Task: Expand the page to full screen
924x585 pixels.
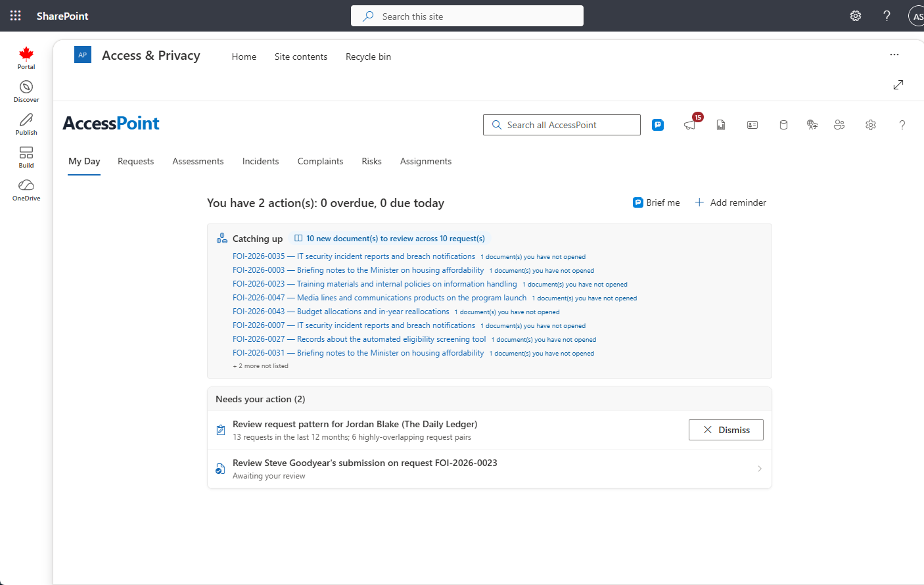Action: (898, 85)
